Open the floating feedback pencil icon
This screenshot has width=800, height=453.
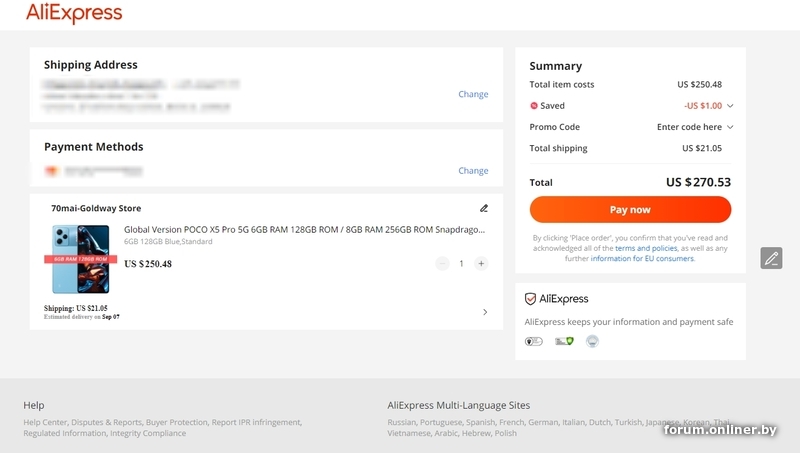point(771,258)
